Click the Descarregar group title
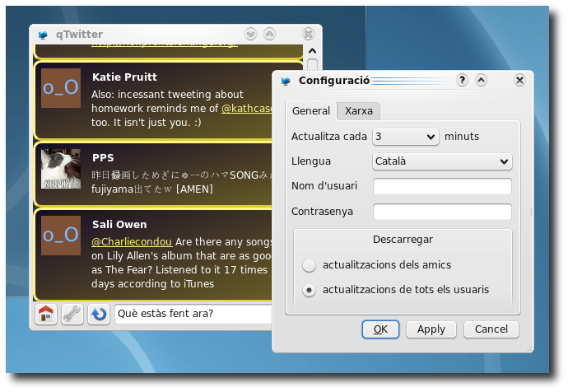The width and height of the screenshot is (568, 392). (x=403, y=240)
